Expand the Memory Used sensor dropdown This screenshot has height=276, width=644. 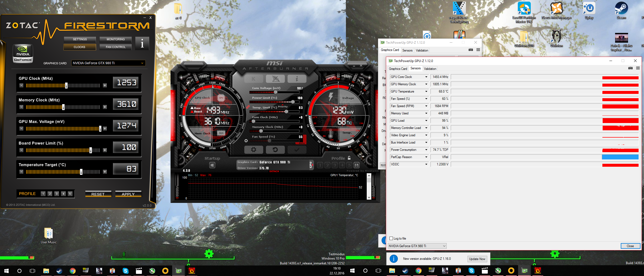426,113
